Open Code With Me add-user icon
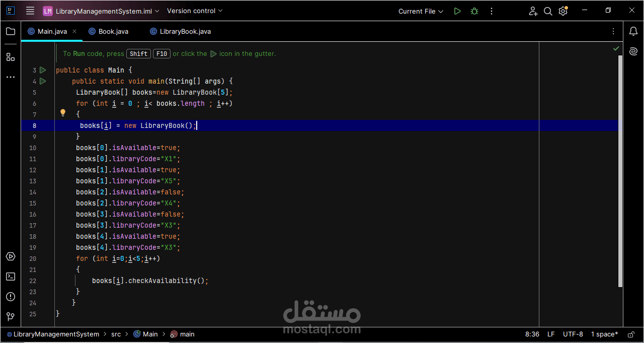This screenshot has width=644, height=343. tap(533, 11)
